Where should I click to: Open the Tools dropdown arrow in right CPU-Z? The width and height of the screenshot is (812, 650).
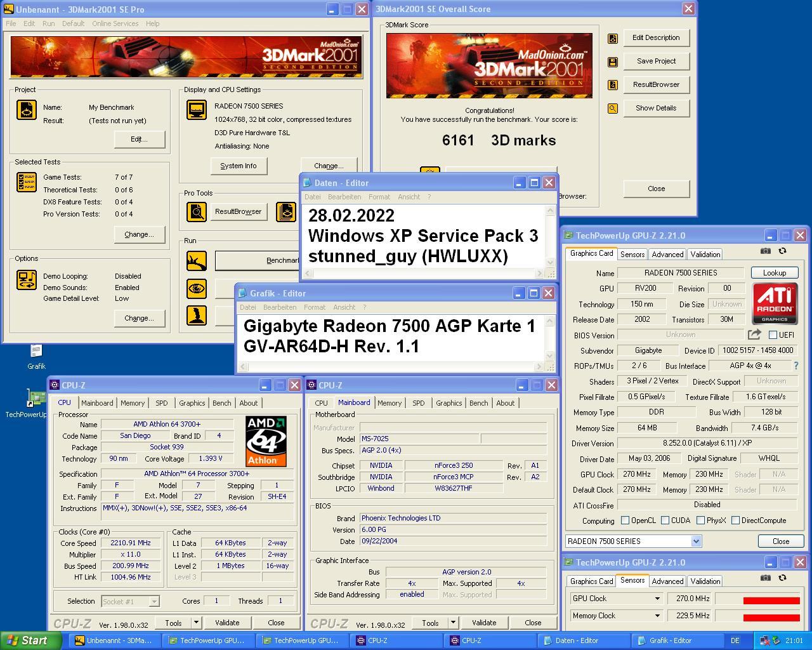pos(453,623)
